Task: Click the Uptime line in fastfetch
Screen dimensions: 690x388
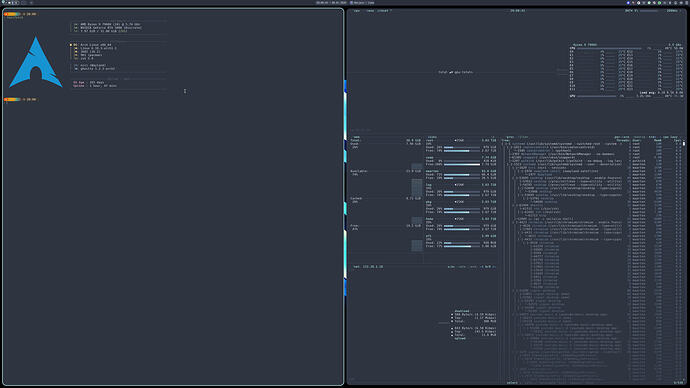Action: pos(95,86)
